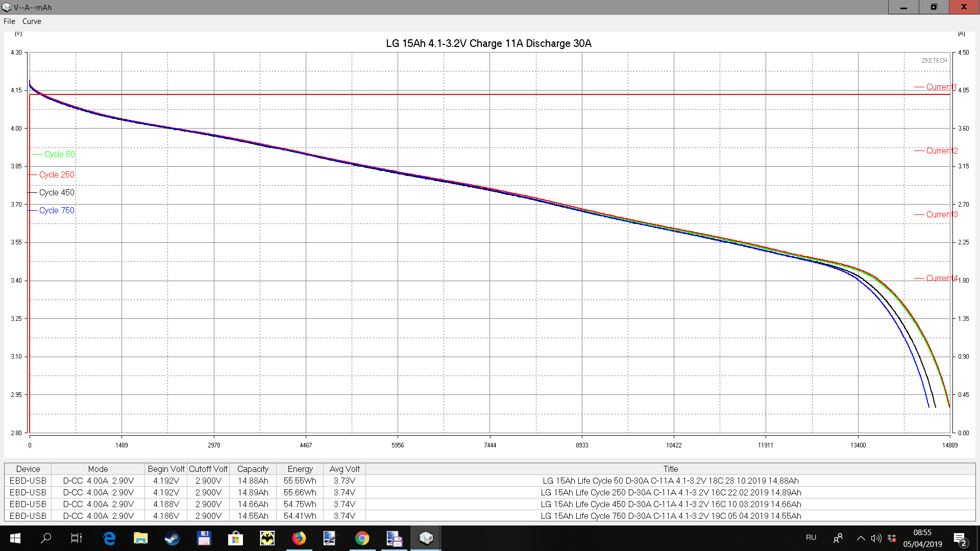Open the Curve menu

(x=32, y=21)
